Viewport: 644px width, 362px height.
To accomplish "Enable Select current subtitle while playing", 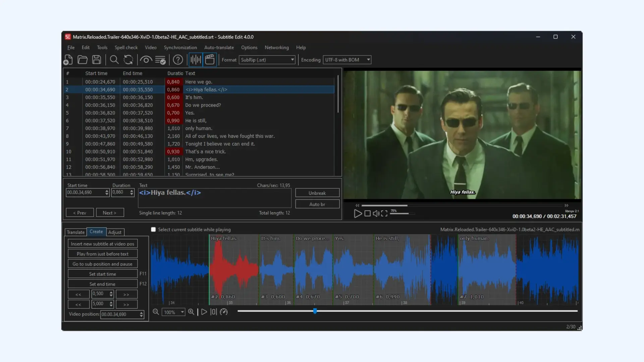I will (x=153, y=230).
